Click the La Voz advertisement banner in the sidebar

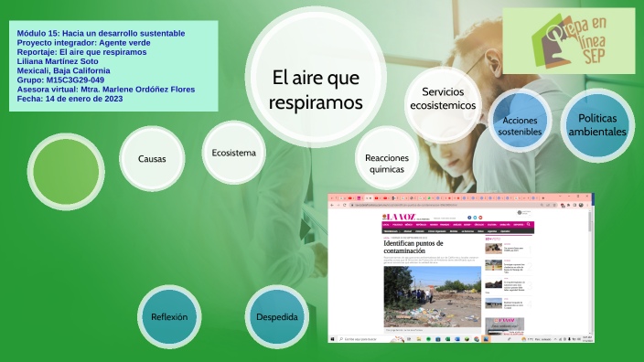pyautogui.click(x=504, y=325)
